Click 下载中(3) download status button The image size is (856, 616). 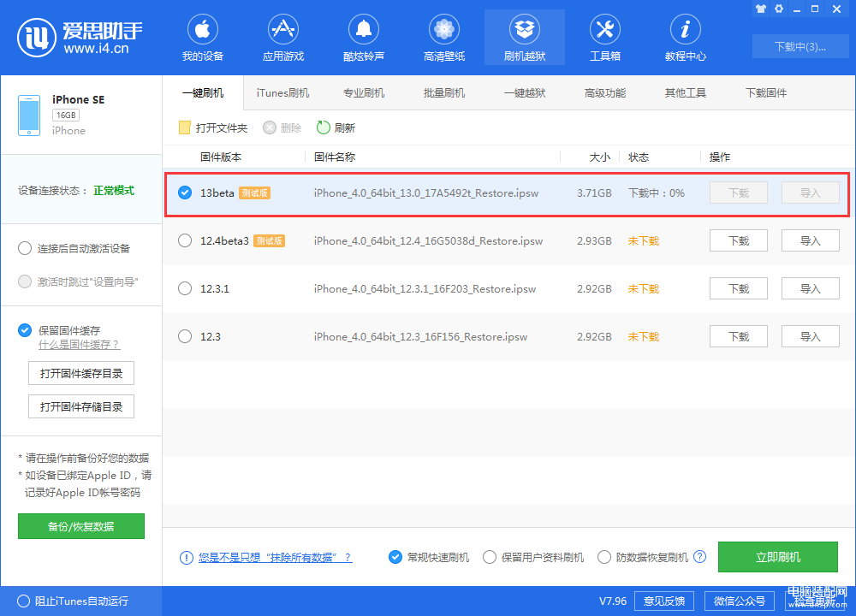click(800, 46)
